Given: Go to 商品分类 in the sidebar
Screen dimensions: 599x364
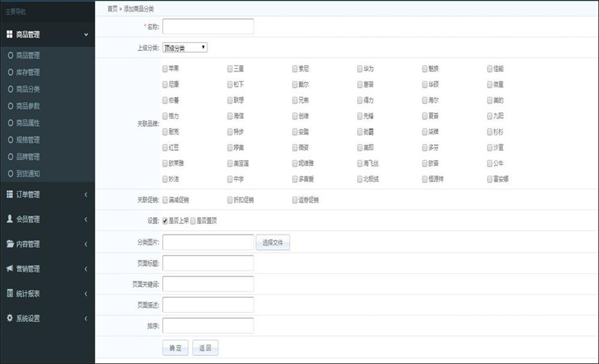Looking at the screenshot, I should pos(28,89).
